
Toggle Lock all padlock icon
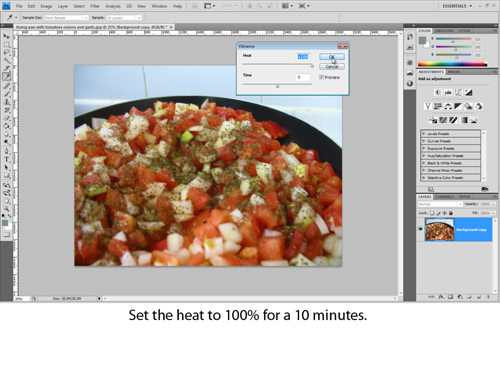coord(451,213)
